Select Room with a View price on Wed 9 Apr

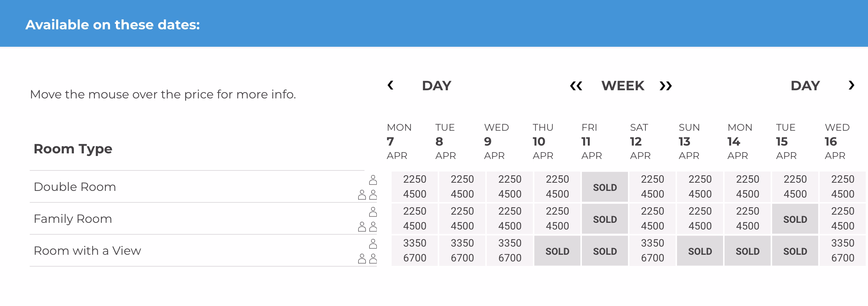pyautogui.click(x=510, y=251)
